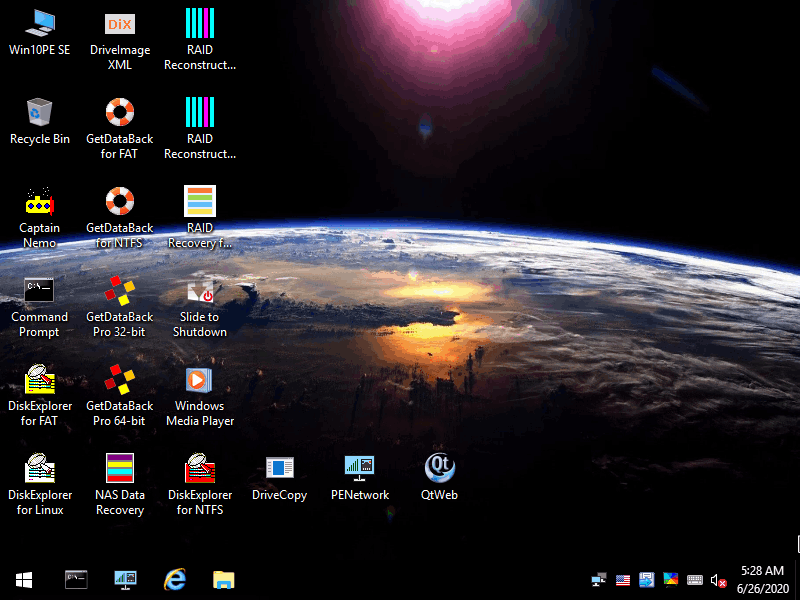Click the muted volume tray icon
This screenshot has width=800, height=600.
pyautogui.click(x=718, y=580)
